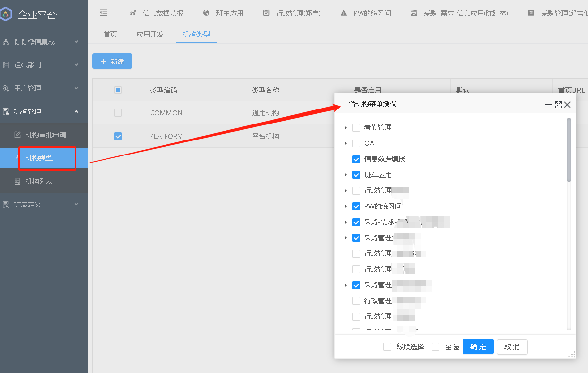588x373 pixels.
Task: Enable the 全选 checkbox at dialog bottom
Action: click(435, 346)
